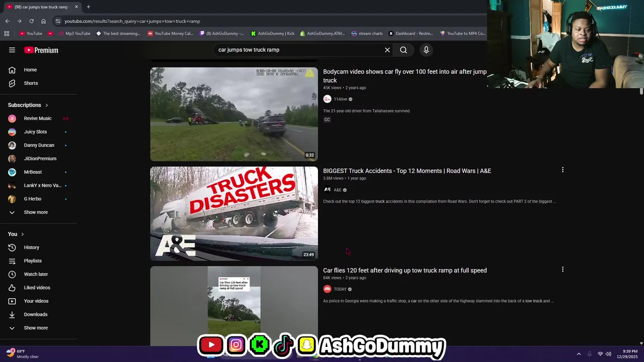This screenshot has height=362, width=644.
Task: Close the 'car jumps tow truck ramp' tab
Action: click(76, 7)
